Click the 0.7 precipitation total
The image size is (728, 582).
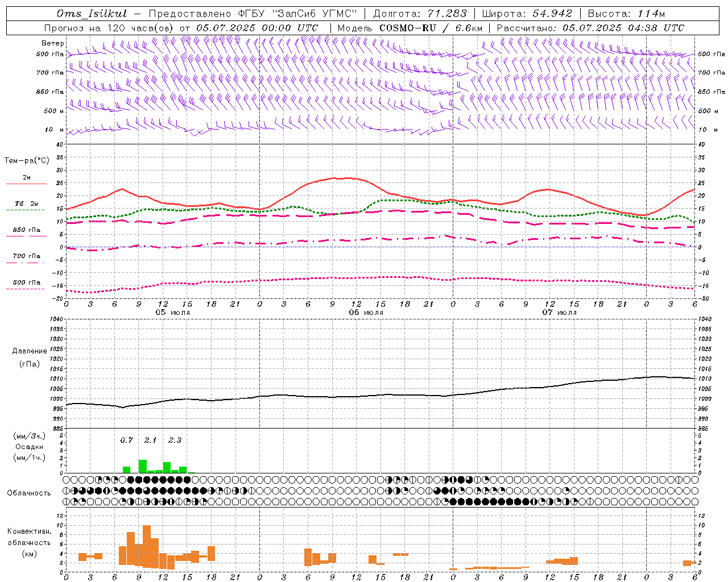(x=126, y=440)
